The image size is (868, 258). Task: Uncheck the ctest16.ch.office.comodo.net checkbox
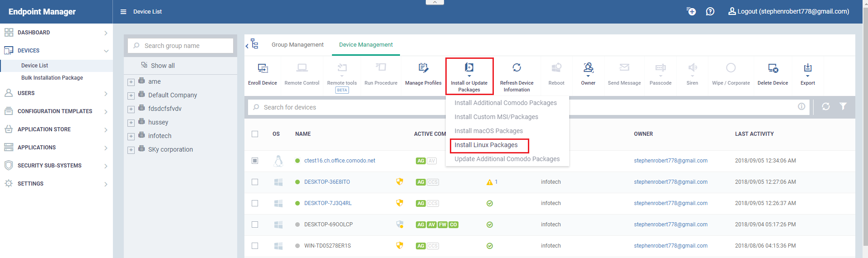tap(255, 161)
